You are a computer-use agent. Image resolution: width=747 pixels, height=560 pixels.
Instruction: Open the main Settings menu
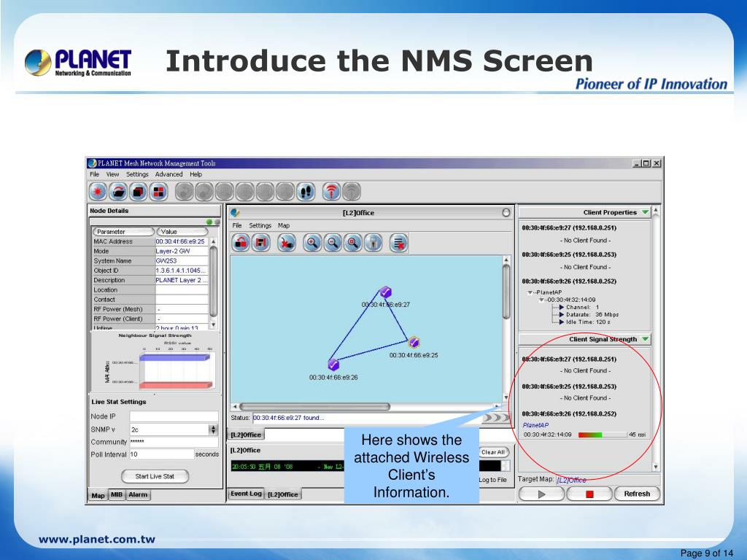(137, 174)
